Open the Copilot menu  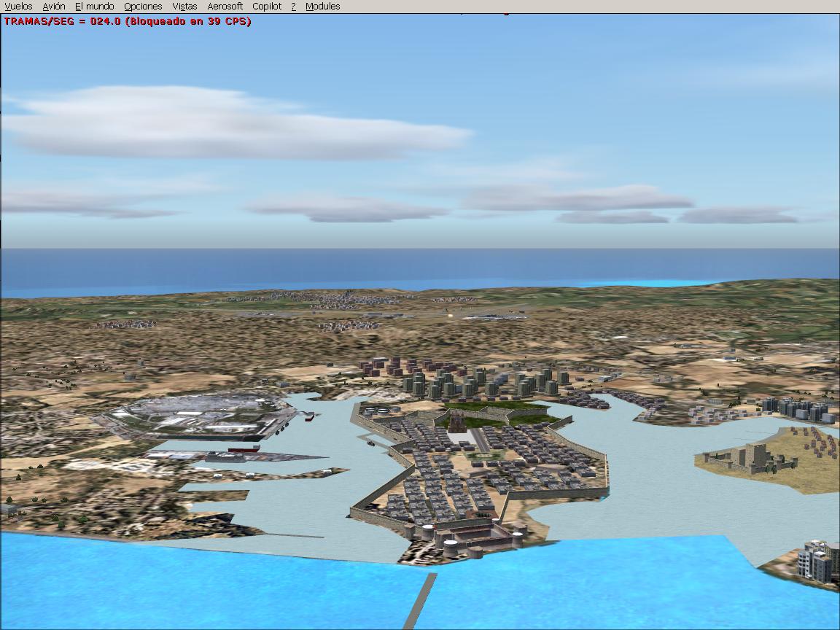pyautogui.click(x=267, y=7)
